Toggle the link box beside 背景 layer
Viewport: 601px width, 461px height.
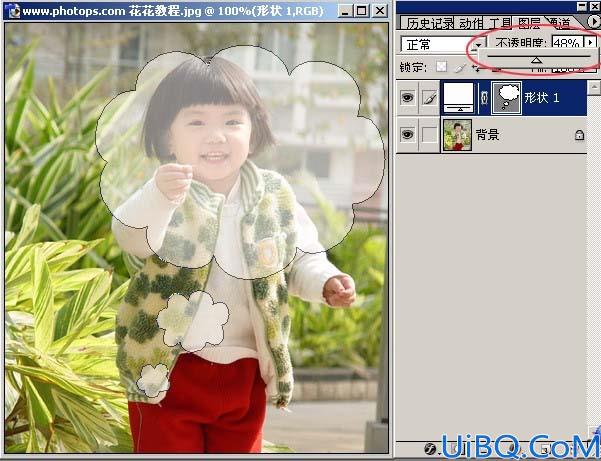click(x=429, y=135)
